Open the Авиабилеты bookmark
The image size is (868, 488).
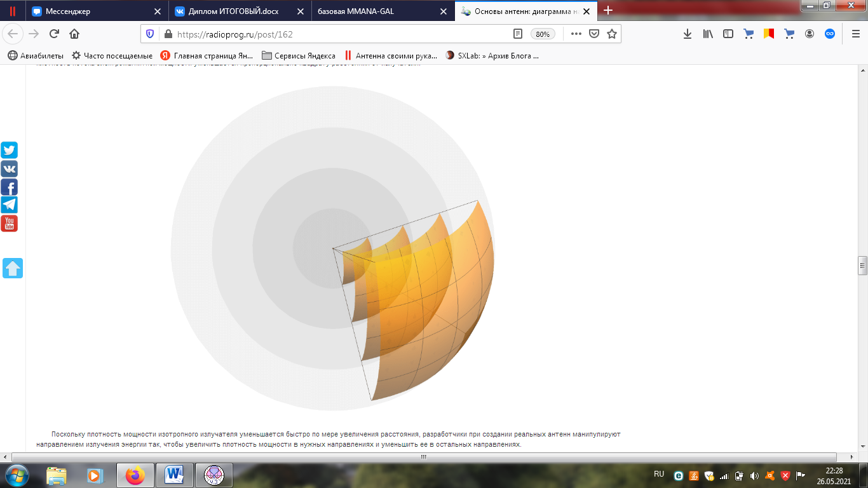pos(36,55)
